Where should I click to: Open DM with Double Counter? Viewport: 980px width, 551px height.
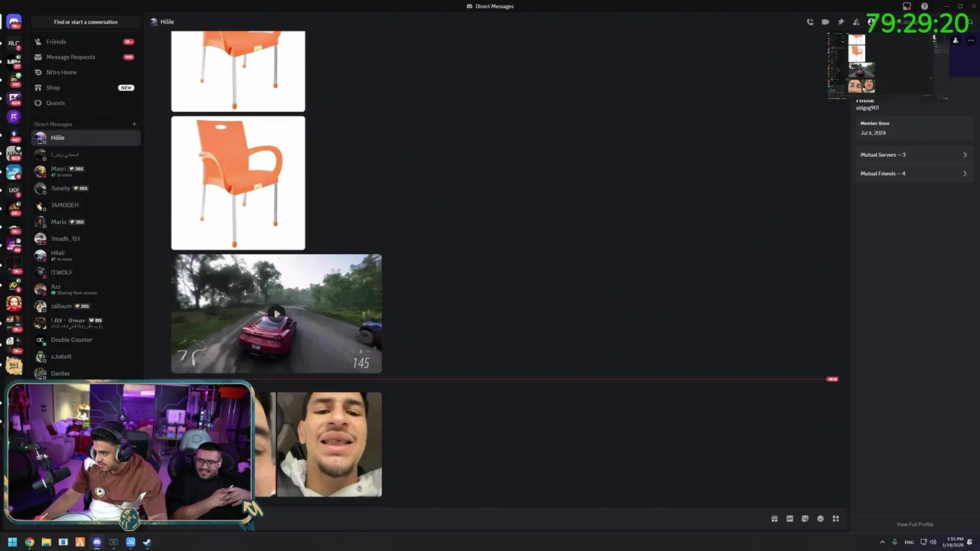(x=86, y=340)
